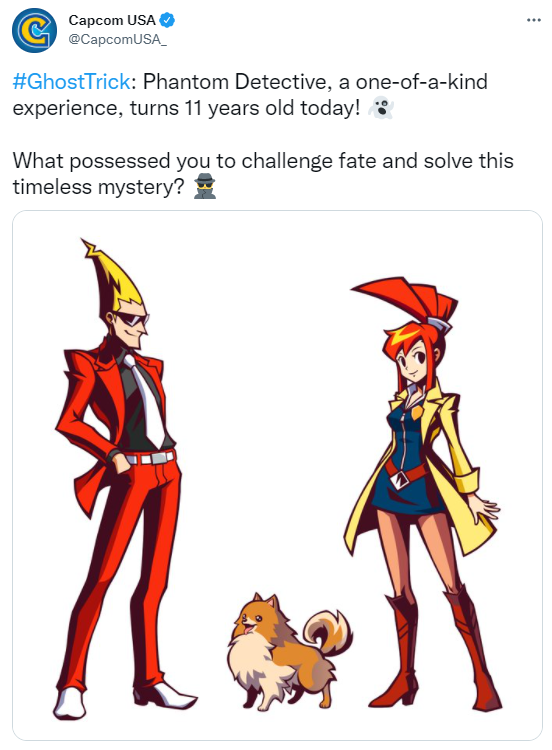Click the man in the red suit
Screen dimensions: 552x750
click(122, 478)
